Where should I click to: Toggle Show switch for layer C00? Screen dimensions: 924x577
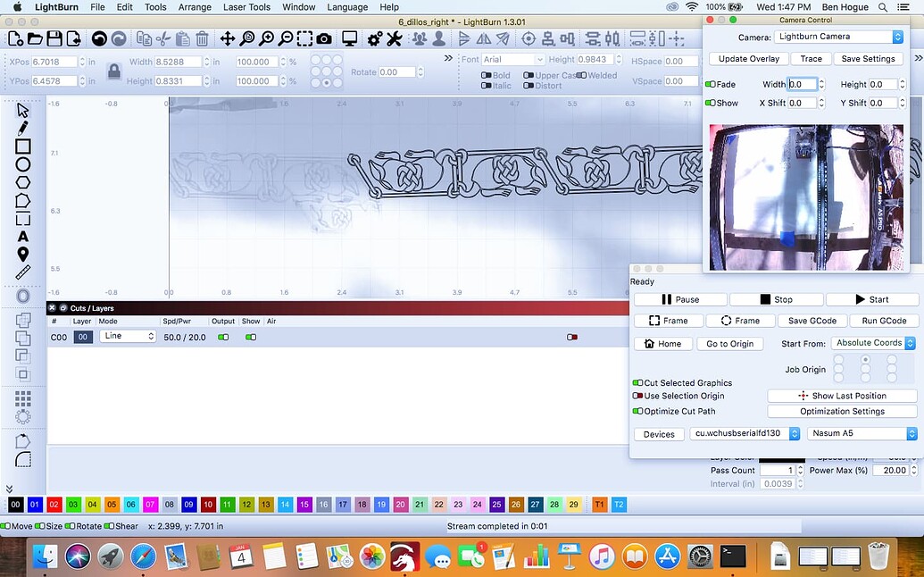[251, 337]
